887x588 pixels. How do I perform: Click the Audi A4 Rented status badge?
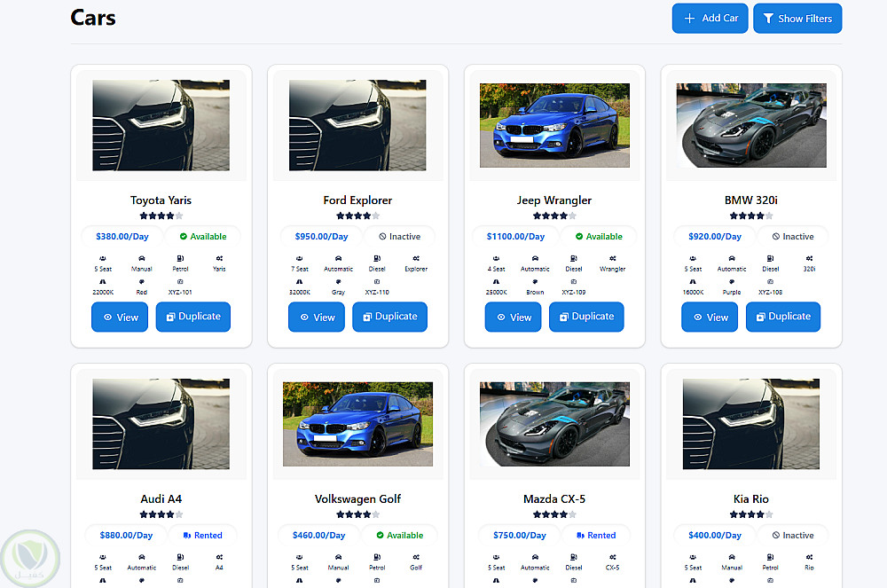click(x=202, y=535)
